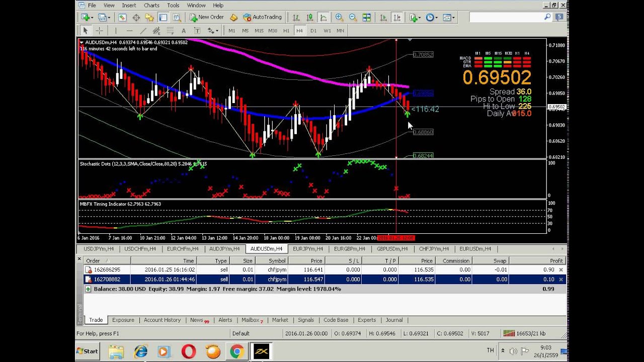
Task: Select the Cursor arrow tool
Action: (x=86, y=31)
